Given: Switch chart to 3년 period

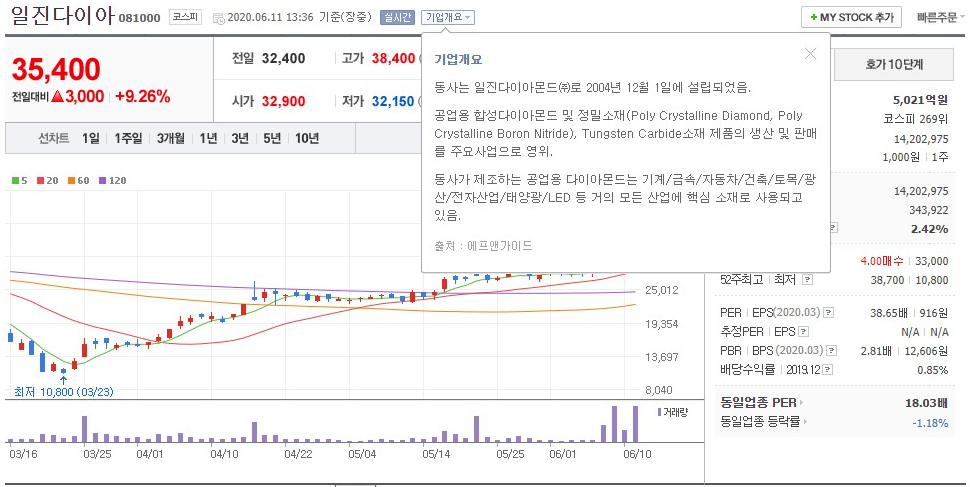Looking at the screenshot, I should 240,139.
